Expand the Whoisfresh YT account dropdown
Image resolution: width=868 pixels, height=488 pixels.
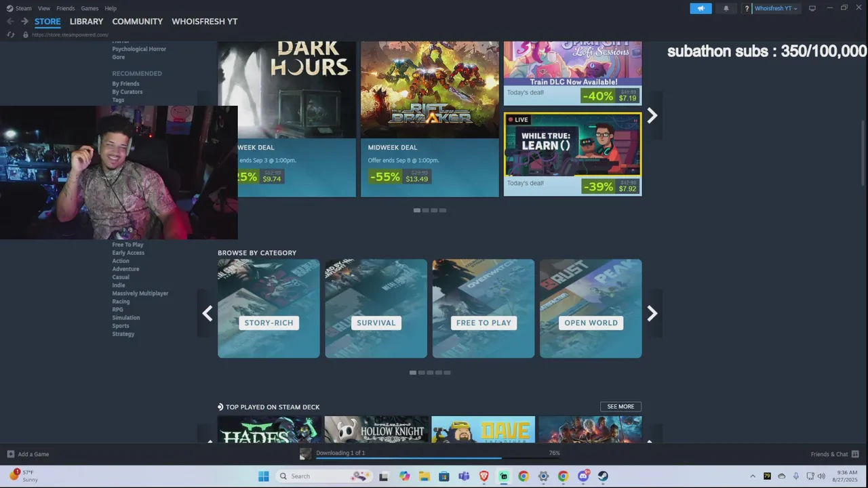click(x=776, y=9)
